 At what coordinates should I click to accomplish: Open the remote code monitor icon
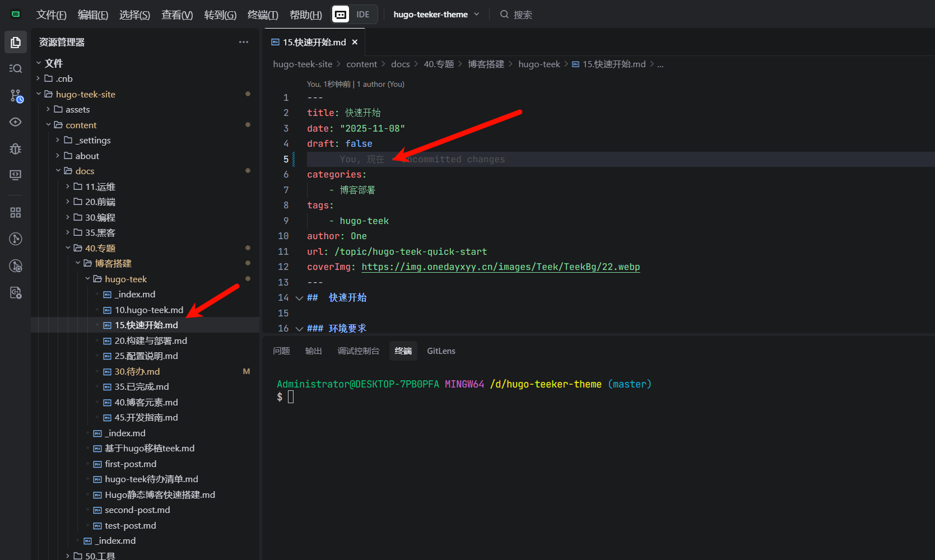[16, 175]
